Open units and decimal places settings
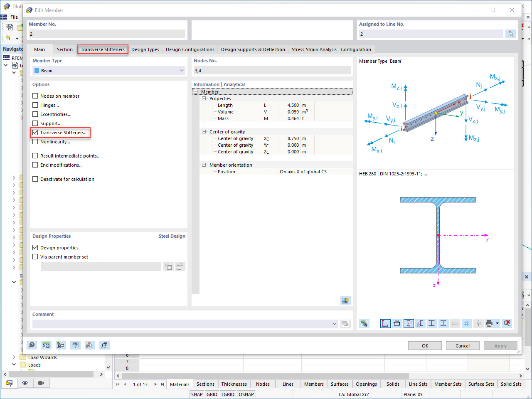The width and height of the screenshot is (532, 399). [x=46, y=345]
